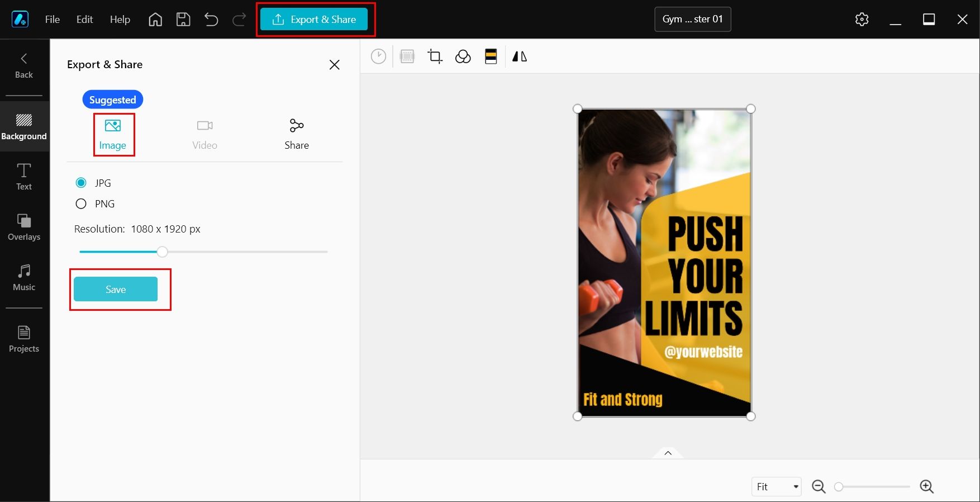Select PNG format
This screenshot has width=980, height=502.
pyautogui.click(x=81, y=203)
